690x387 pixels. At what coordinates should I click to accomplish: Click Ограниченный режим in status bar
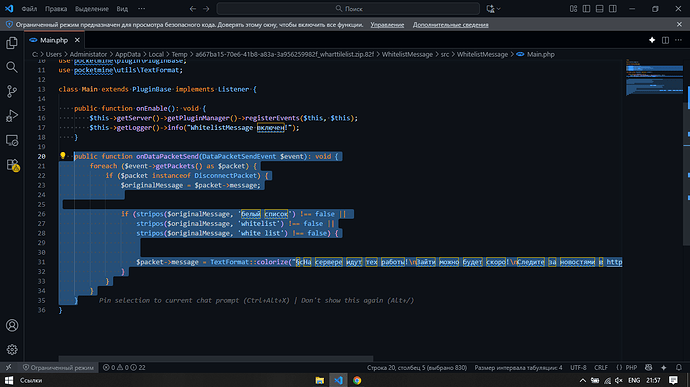point(58,367)
